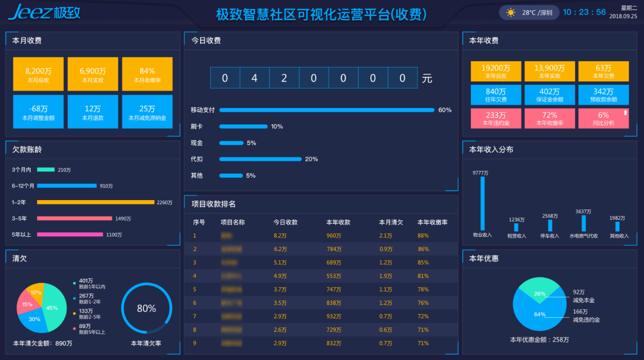This screenshot has width=644, height=360.
Task: Click the Jeez 极致 logo
Action: click(x=44, y=12)
